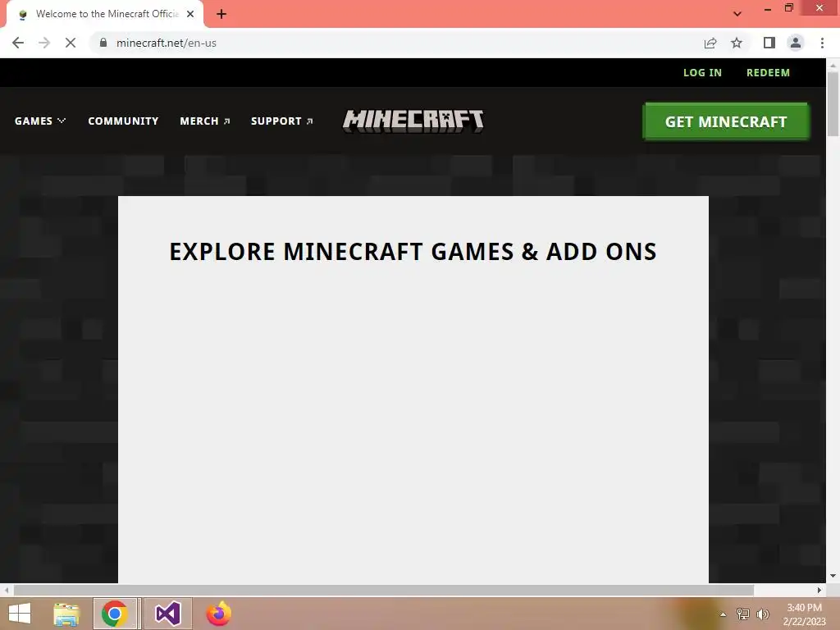Click the scroll down arrow on vertical scrollbar

[x=833, y=576]
